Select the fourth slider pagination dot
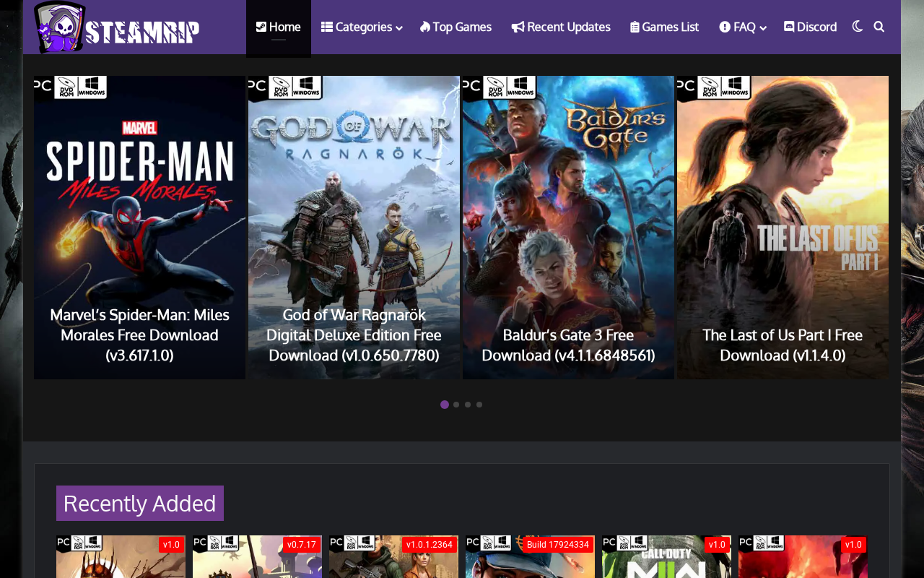The image size is (924, 578). 479,405
